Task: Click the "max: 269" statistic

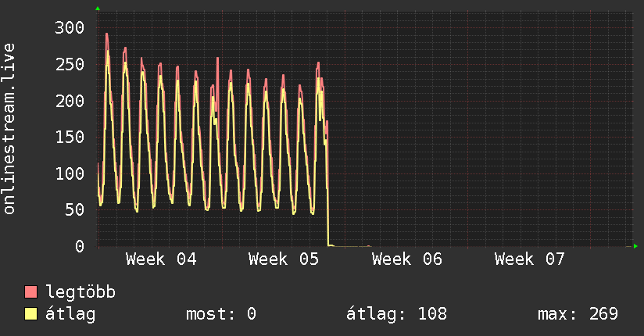Action: coord(578,314)
